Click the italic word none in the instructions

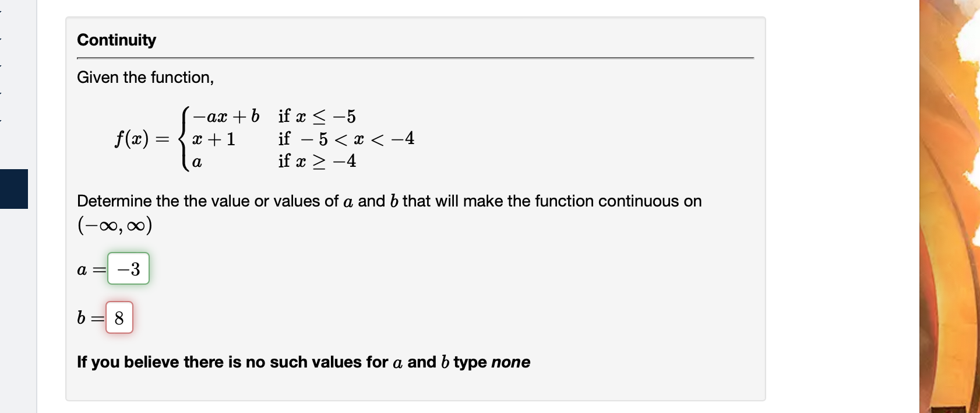pos(512,362)
